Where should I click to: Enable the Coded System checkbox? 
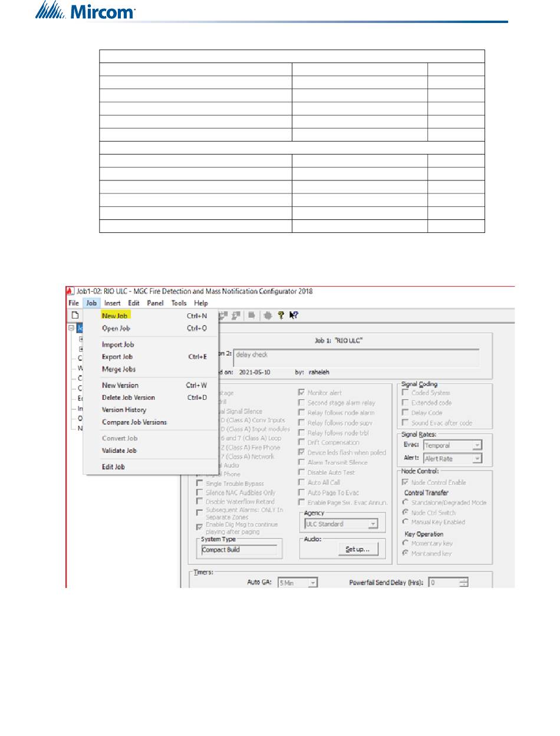(405, 393)
